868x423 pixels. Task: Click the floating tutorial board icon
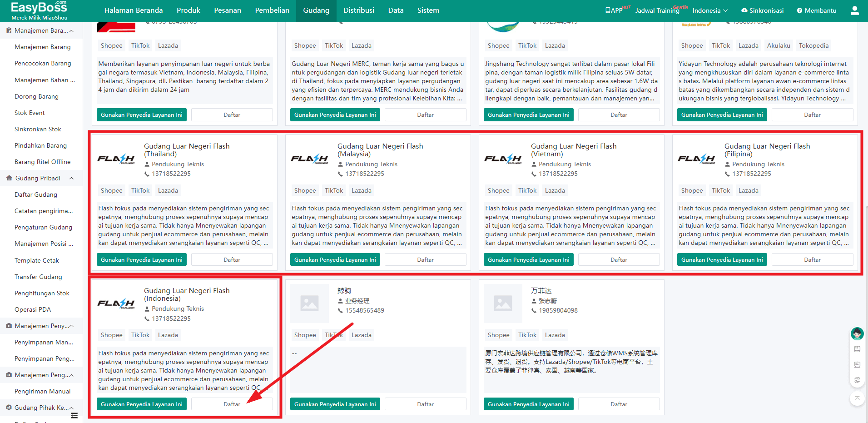[x=857, y=364]
